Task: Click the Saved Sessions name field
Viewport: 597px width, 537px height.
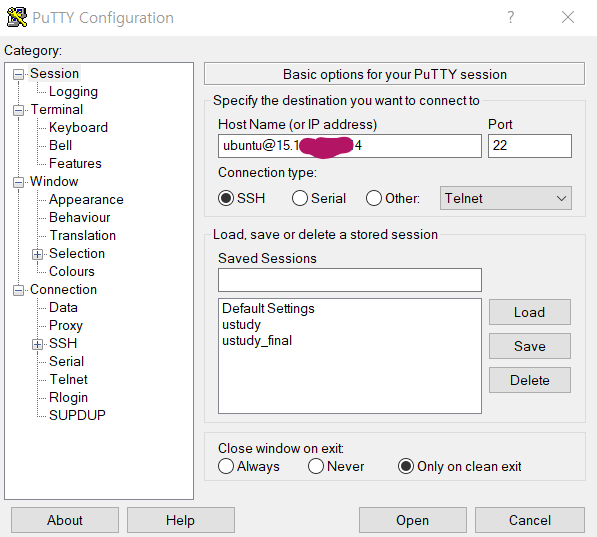Action: click(x=350, y=280)
